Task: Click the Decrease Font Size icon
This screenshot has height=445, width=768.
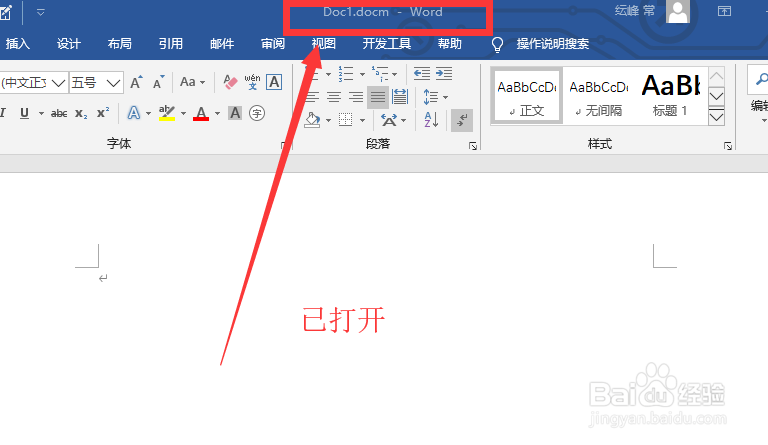Action: point(158,82)
